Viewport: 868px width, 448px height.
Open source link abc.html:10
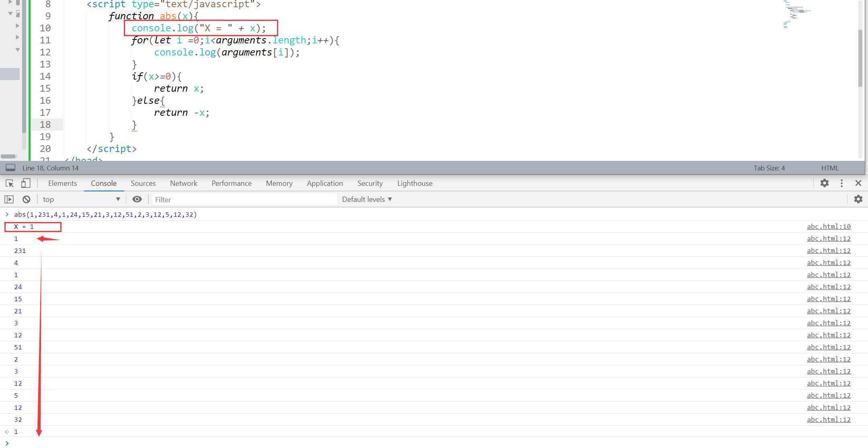pyautogui.click(x=829, y=227)
